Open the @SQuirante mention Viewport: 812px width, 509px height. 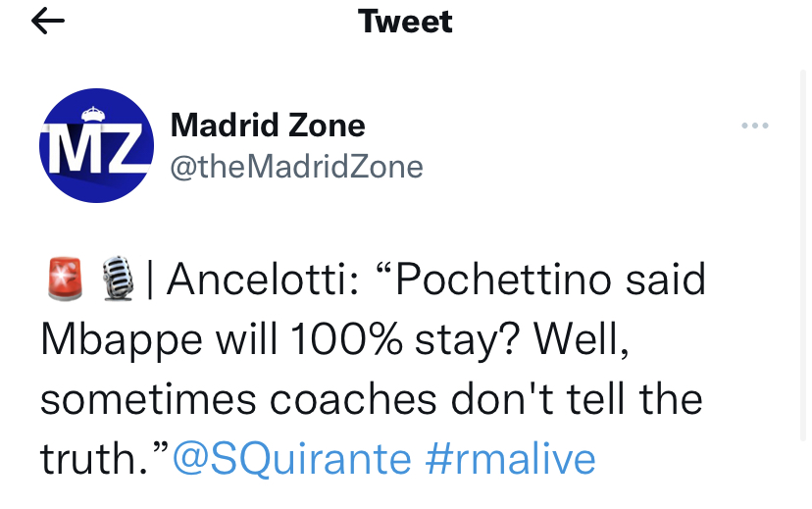click(293, 458)
